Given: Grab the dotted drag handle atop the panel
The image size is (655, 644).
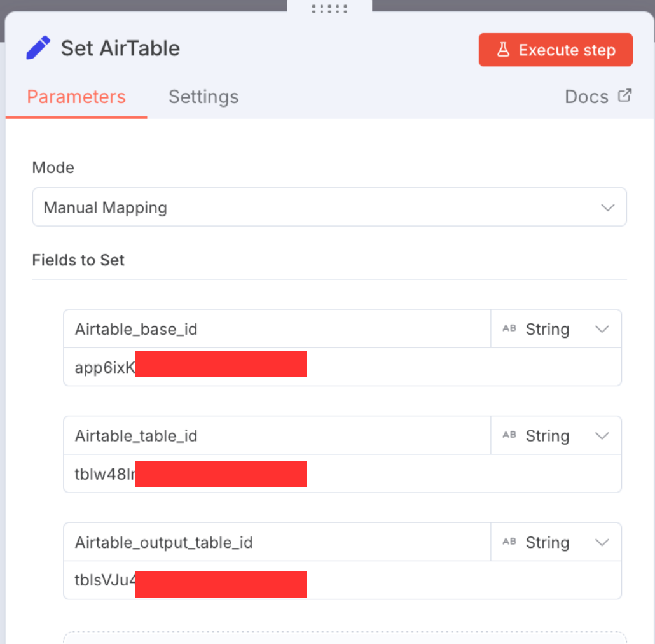Looking at the screenshot, I should (x=329, y=8).
